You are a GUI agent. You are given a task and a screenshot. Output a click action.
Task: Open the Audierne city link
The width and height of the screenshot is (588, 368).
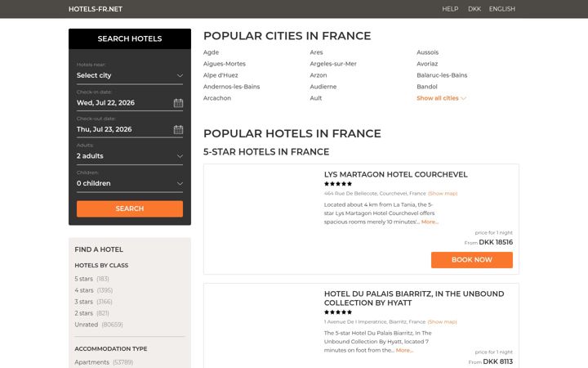(x=323, y=87)
